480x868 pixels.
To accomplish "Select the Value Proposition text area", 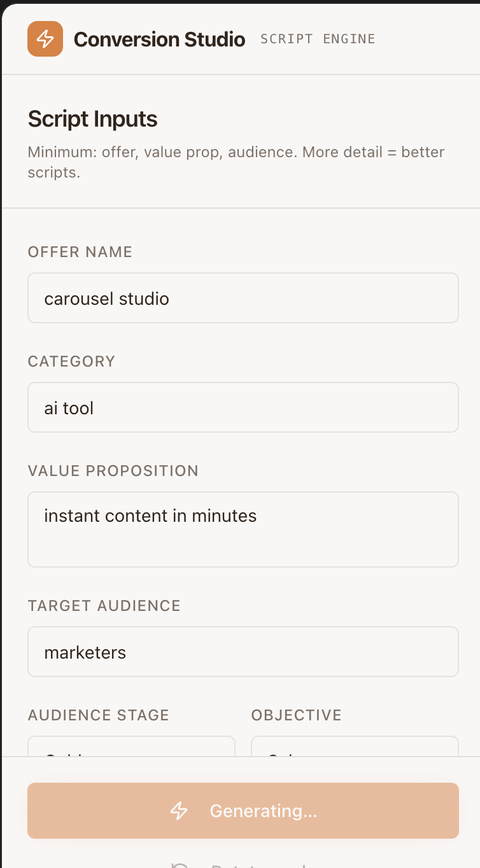I will 243,529.
